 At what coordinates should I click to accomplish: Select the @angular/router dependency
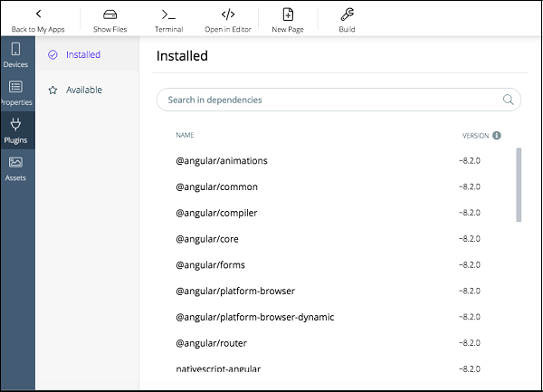[211, 343]
